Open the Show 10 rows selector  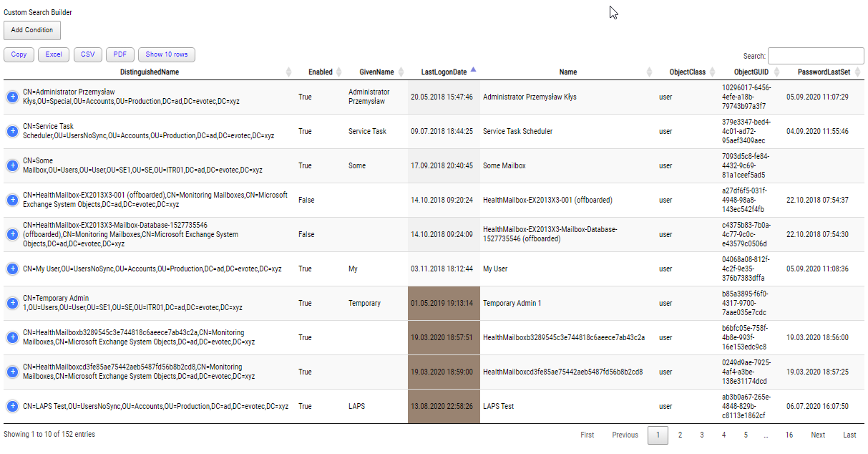point(165,54)
